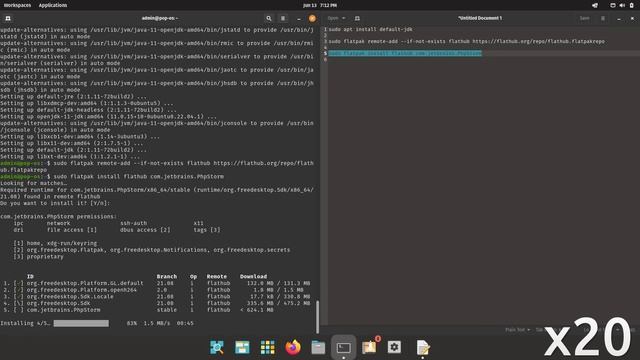Click the highlighted flatpak install PhpStorm line
Screen dimensions: 640x360
click(x=405, y=53)
